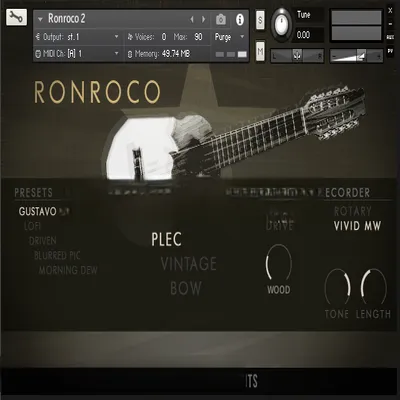Select the GUSTAVO preset
400x400 pixels.
pos(38,211)
